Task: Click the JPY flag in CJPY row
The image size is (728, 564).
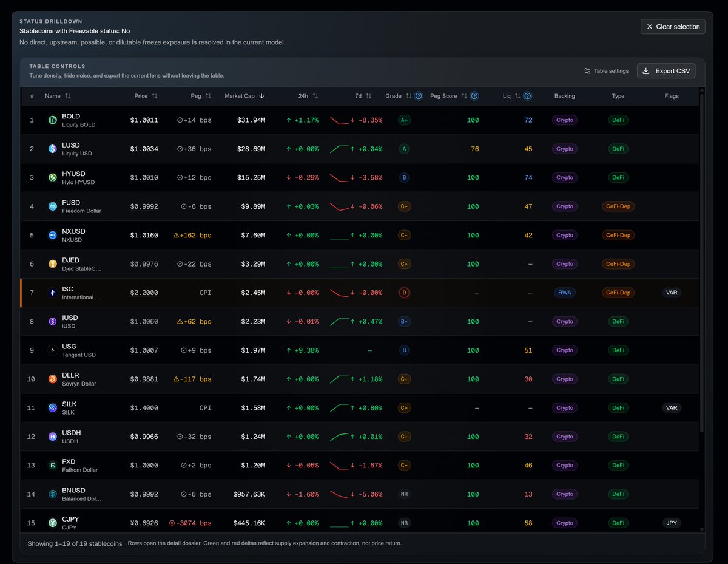Action: [672, 523]
